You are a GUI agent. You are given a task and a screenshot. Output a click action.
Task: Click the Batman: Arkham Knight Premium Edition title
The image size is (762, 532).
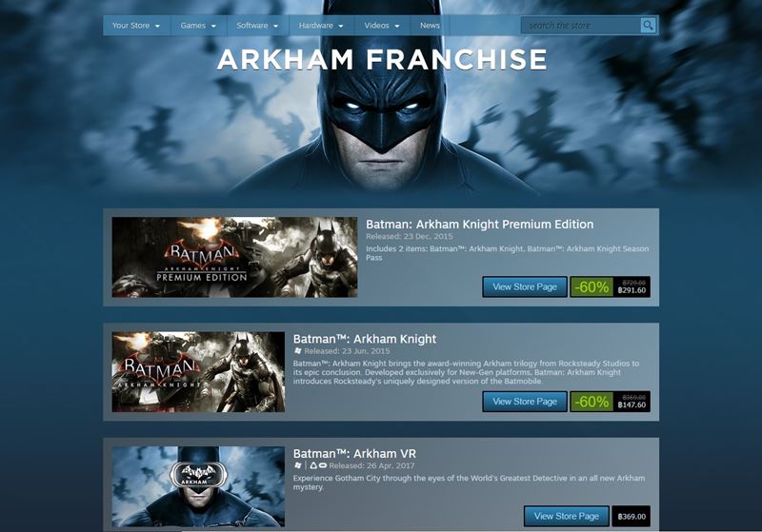[x=480, y=225]
